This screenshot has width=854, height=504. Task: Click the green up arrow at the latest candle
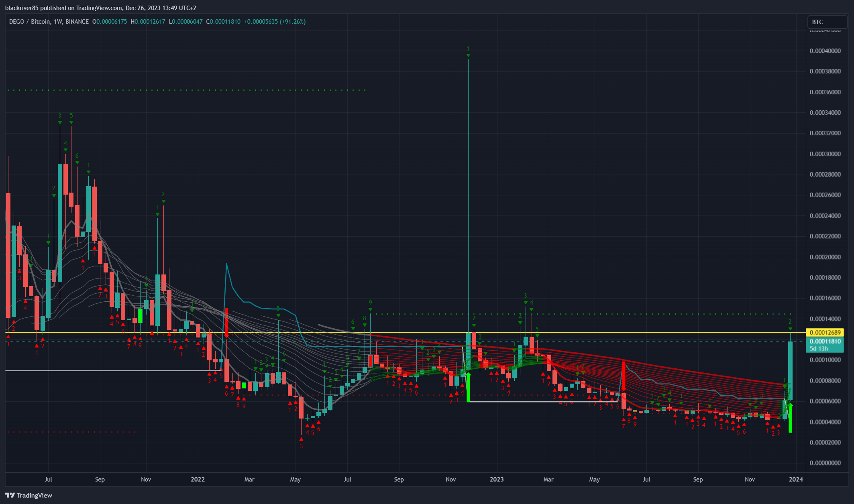(x=790, y=418)
